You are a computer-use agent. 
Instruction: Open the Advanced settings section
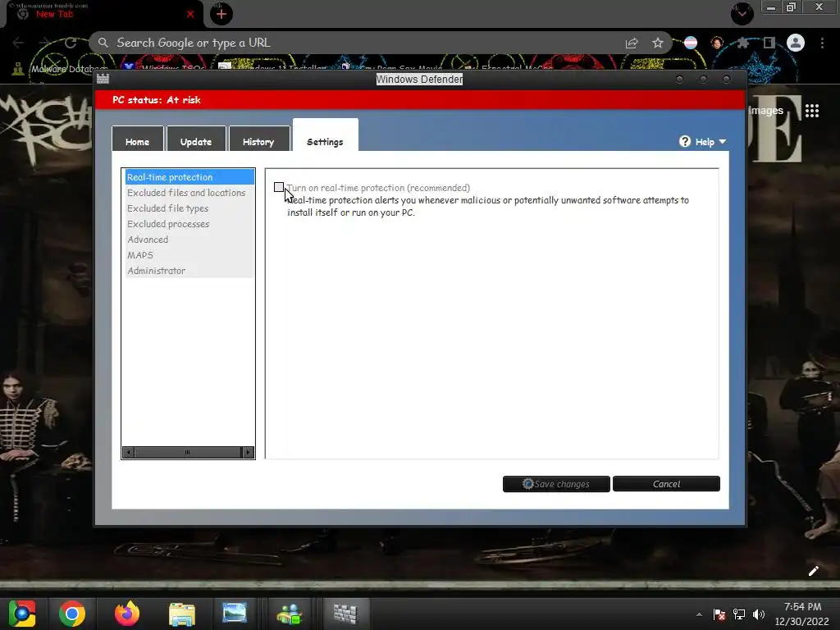click(189, 239)
